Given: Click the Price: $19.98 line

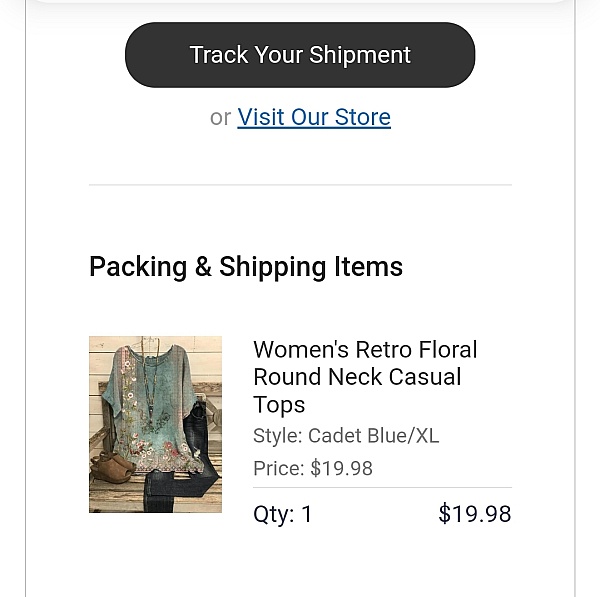Looking at the screenshot, I should pos(313,468).
